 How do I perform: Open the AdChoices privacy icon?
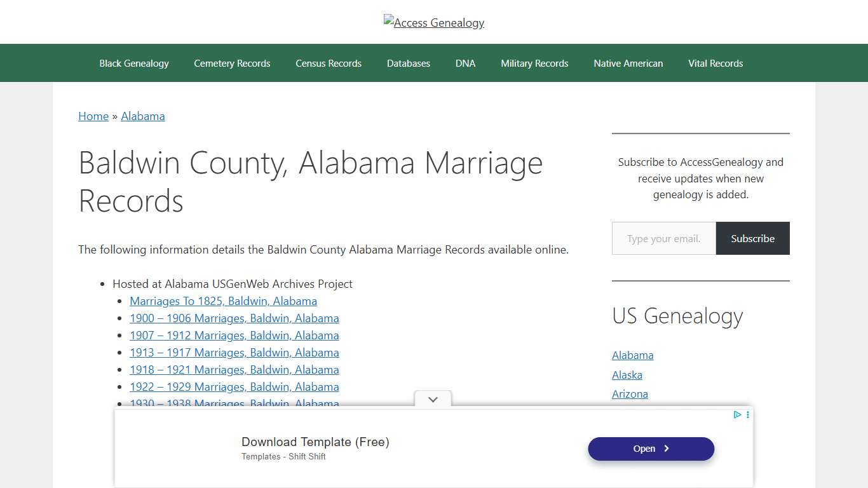pos(737,414)
